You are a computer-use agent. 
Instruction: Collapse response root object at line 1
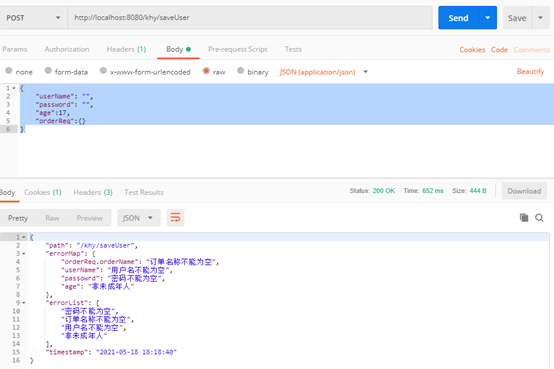(x=24, y=237)
